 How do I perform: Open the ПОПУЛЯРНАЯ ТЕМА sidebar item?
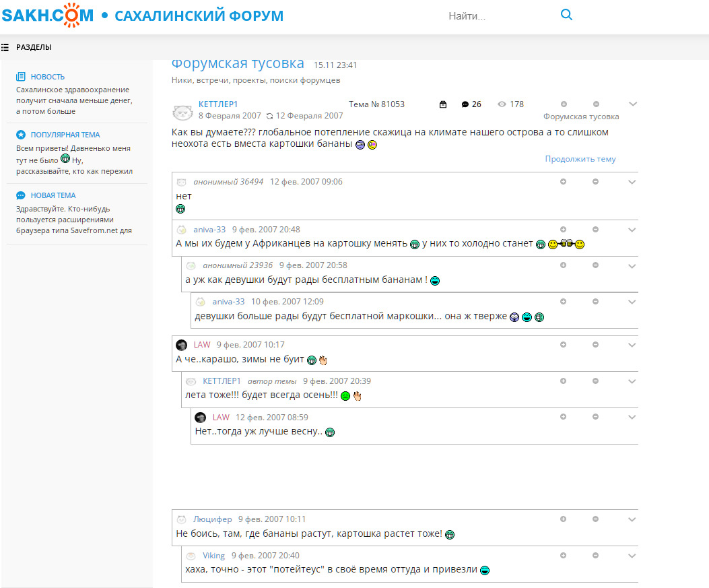[x=65, y=135]
